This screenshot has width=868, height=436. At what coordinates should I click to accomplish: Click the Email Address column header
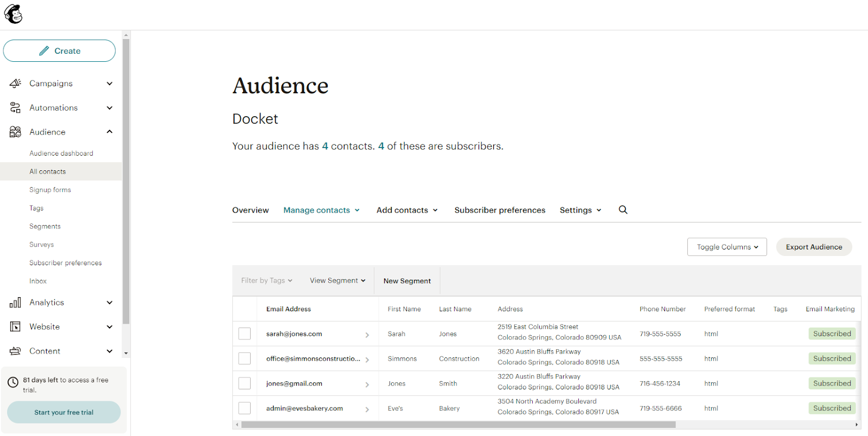pos(289,309)
